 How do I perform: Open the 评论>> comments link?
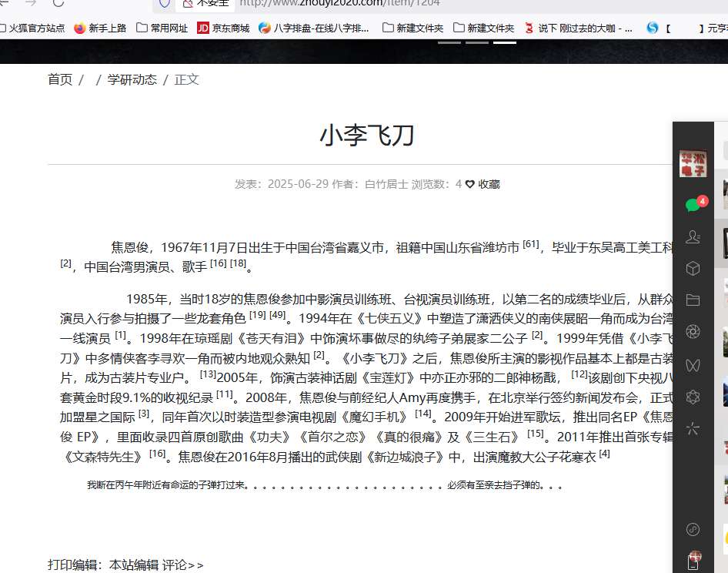click(x=182, y=565)
